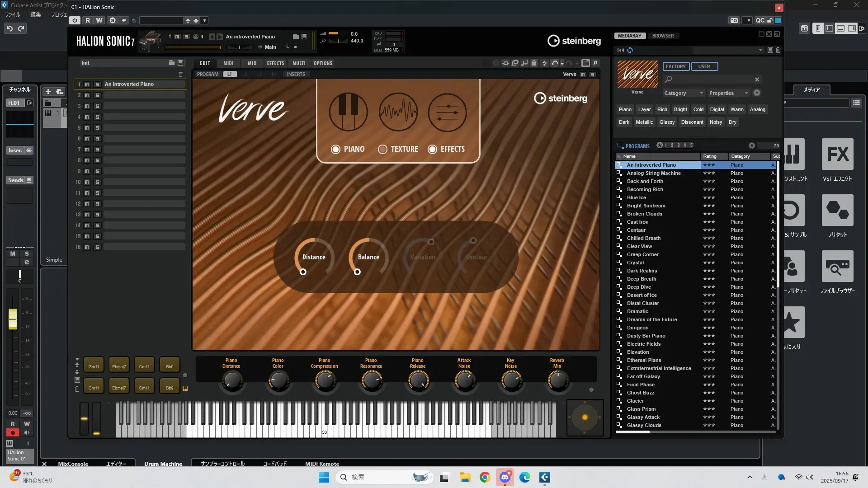Expand the QC quick controls dropdown arrow
The width and height of the screenshot is (868, 488).
749,20
